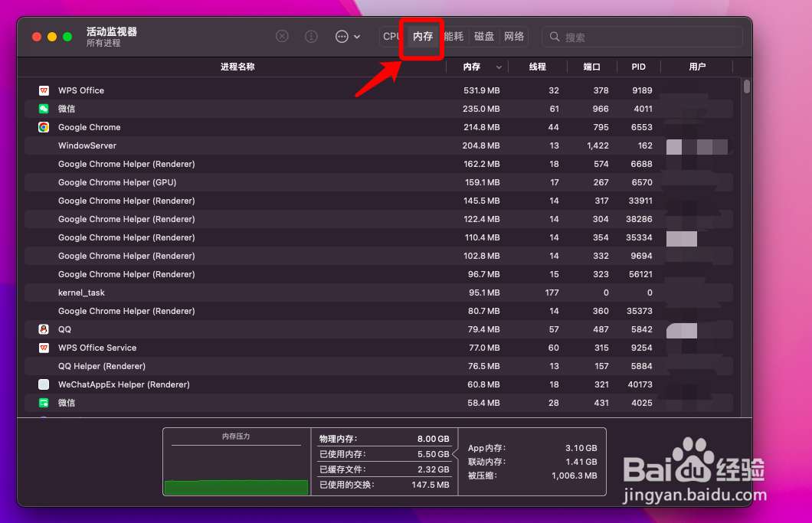Click the 联动内存 1.41 GB entry
This screenshot has height=523, width=812.
(x=532, y=462)
